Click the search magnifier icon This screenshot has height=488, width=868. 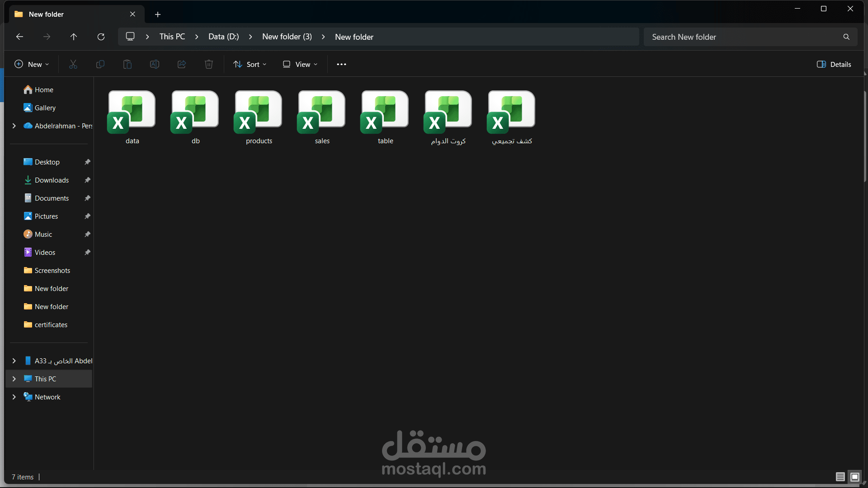point(846,37)
